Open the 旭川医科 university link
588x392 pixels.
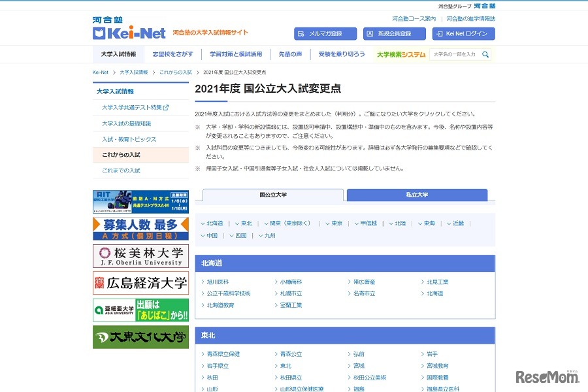pos(218,282)
